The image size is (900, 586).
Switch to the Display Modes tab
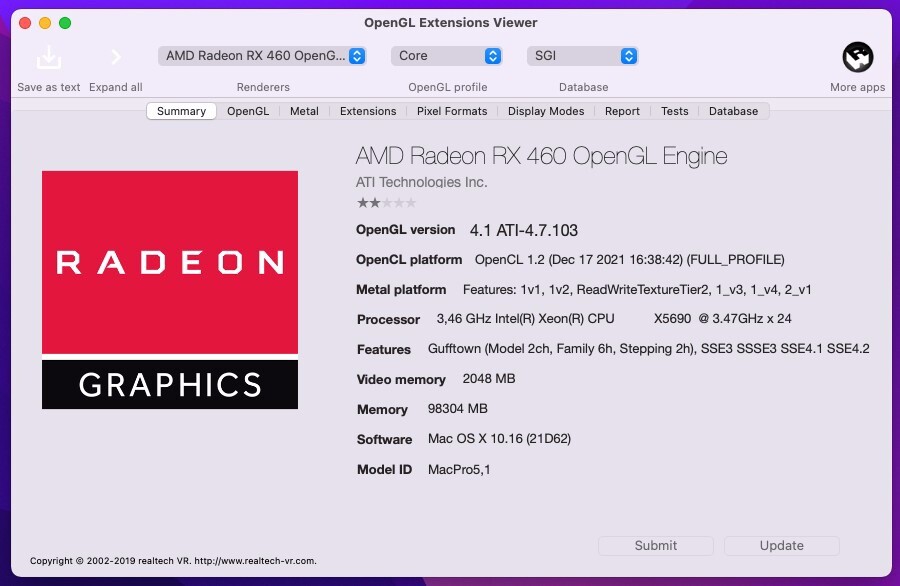pos(546,111)
